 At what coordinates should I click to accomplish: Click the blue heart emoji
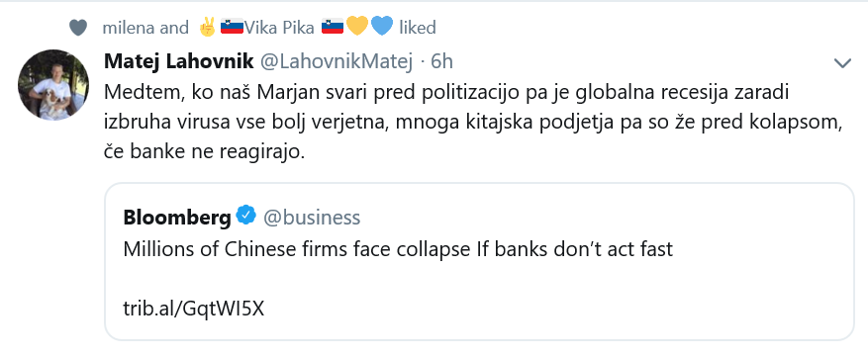[382, 26]
